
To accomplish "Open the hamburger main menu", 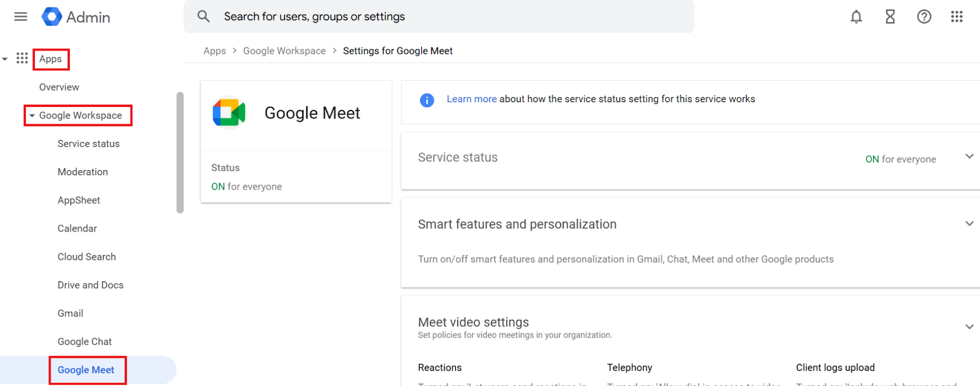I will point(21,17).
